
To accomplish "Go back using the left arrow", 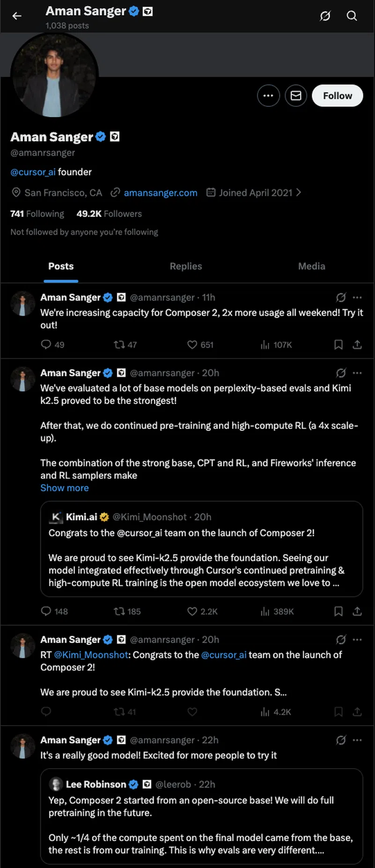I will pyautogui.click(x=17, y=16).
